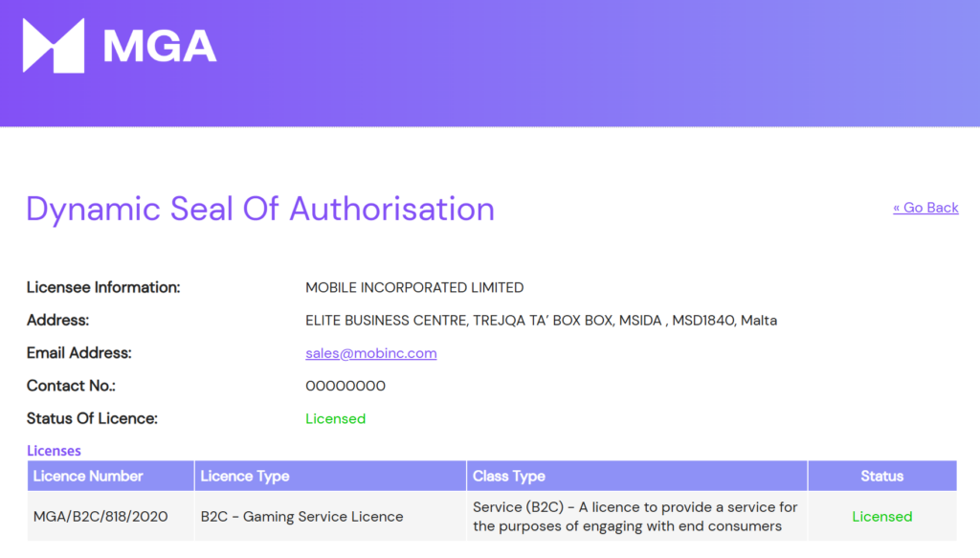The width and height of the screenshot is (980, 558).
Task: Click the Dynamic Seal Of Authorisation heading
Action: point(260,209)
